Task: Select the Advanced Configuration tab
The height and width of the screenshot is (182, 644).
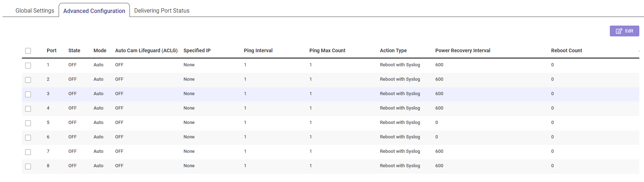Action: tap(94, 11)
